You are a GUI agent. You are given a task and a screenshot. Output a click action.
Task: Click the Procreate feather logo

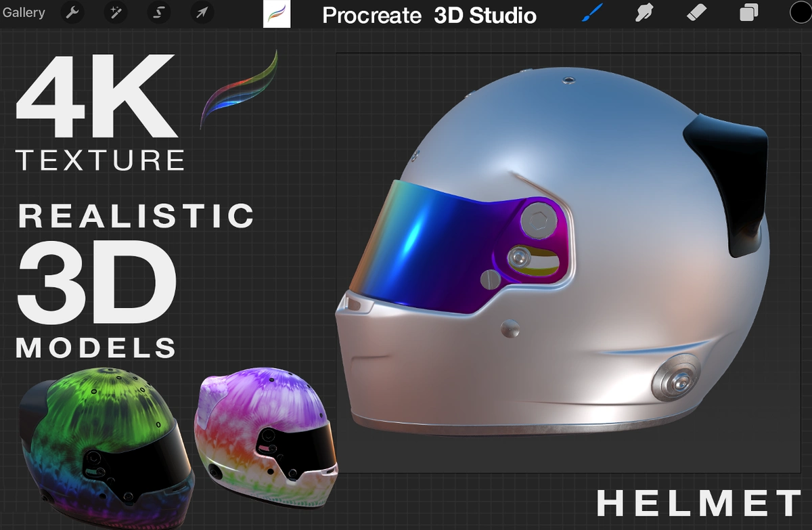(277, 13)
